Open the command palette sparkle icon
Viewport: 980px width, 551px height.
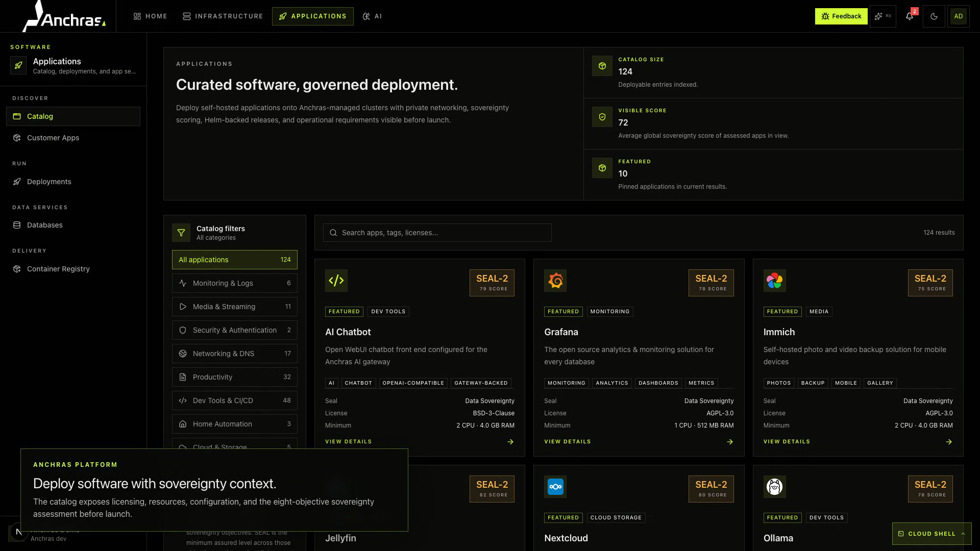pos(883,16)
